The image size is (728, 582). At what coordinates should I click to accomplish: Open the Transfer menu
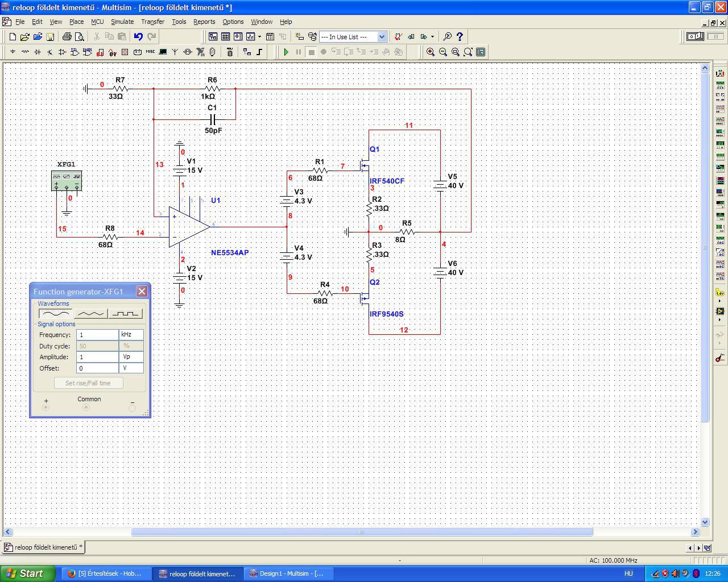pyautogui.click(x=152, y=22)
